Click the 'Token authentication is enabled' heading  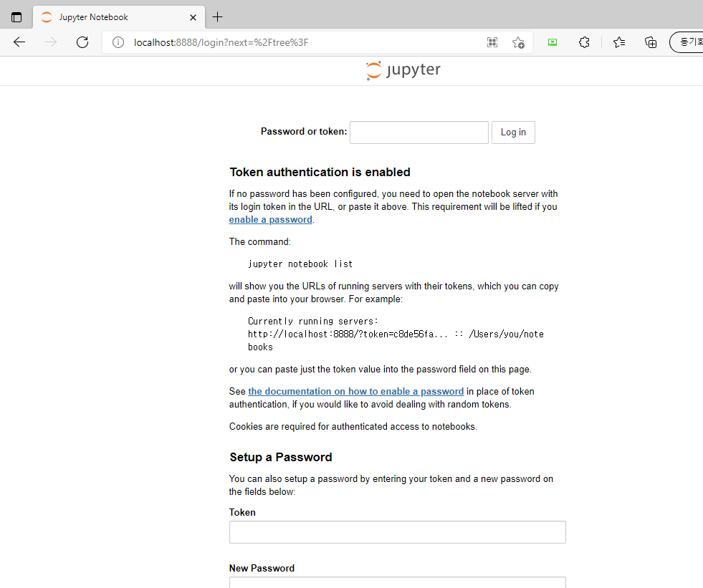[x=320, y=172]
